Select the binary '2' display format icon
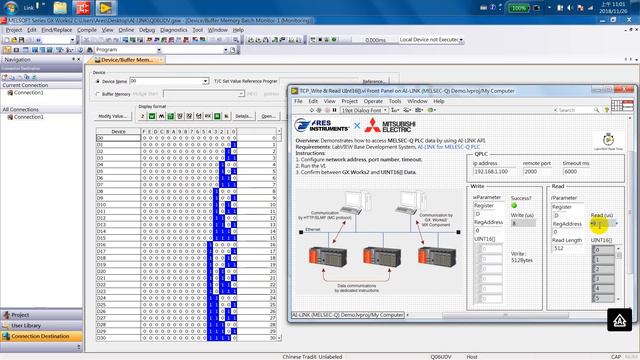The height and width of the screenshot is (360, 640). point(142,116)
